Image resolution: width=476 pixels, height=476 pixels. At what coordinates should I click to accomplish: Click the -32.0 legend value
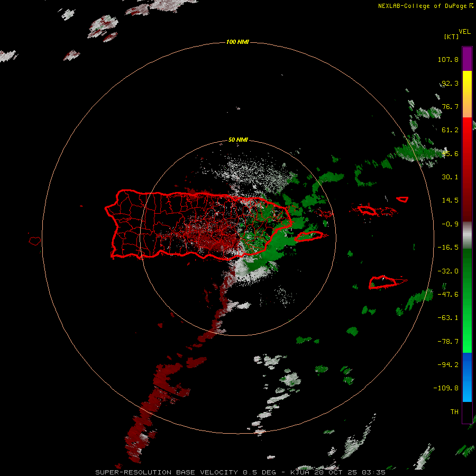click(x=448, y=271)
